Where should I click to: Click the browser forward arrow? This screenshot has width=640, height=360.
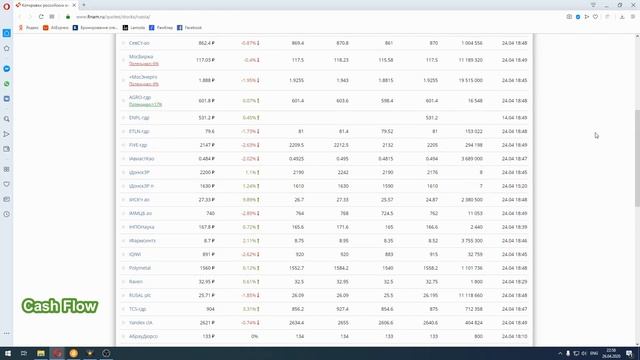(30, 17)
